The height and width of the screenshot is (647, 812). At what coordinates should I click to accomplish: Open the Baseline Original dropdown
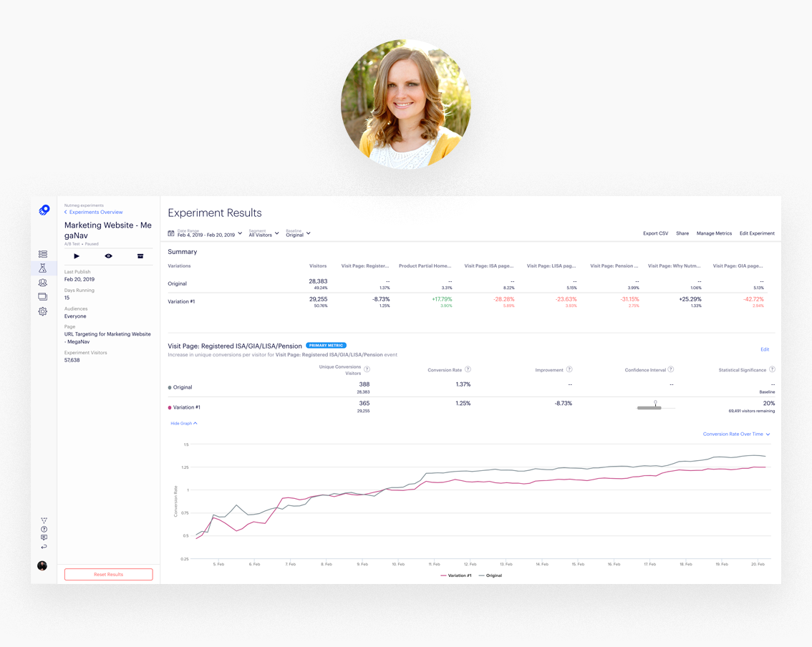[298, 233]
